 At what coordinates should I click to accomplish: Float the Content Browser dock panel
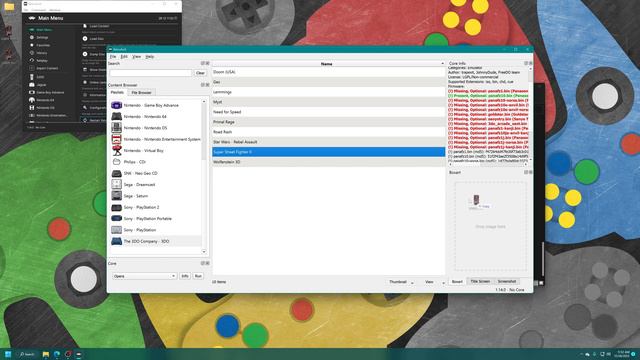click(x=203, y=85)
